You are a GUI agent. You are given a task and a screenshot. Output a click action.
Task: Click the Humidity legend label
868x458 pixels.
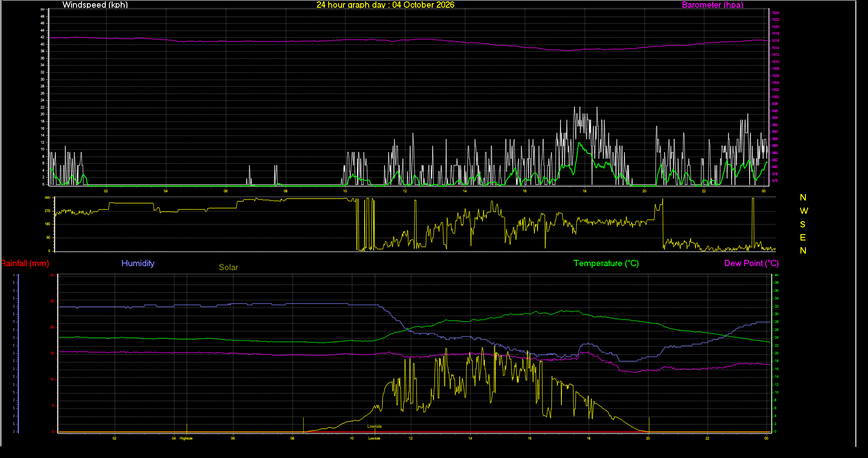138,263
